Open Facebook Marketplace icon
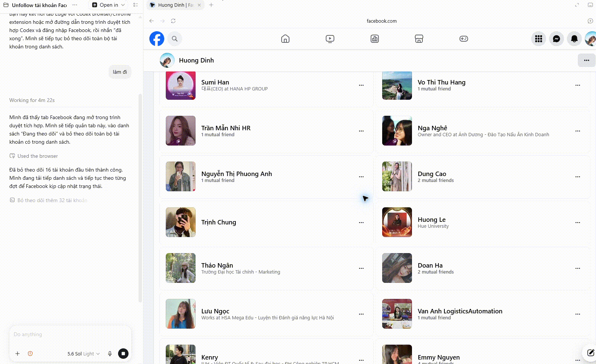This screenshot has width=596, height=364. 419,39
